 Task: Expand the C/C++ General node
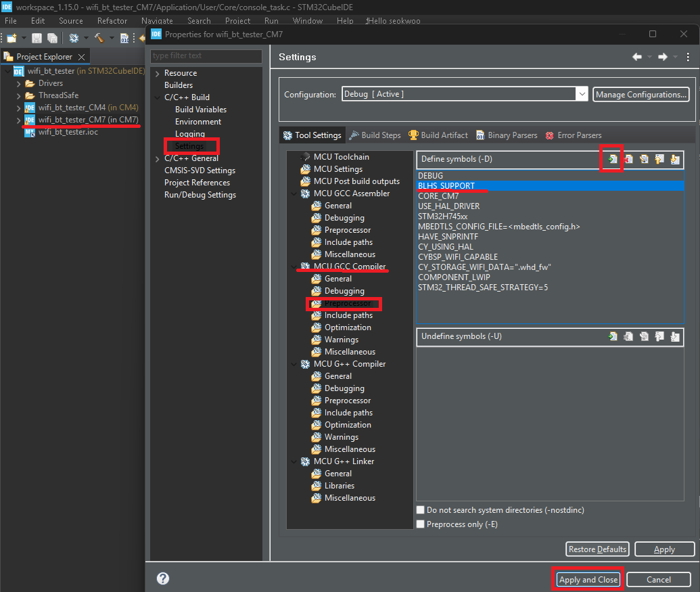click(158, 158)
